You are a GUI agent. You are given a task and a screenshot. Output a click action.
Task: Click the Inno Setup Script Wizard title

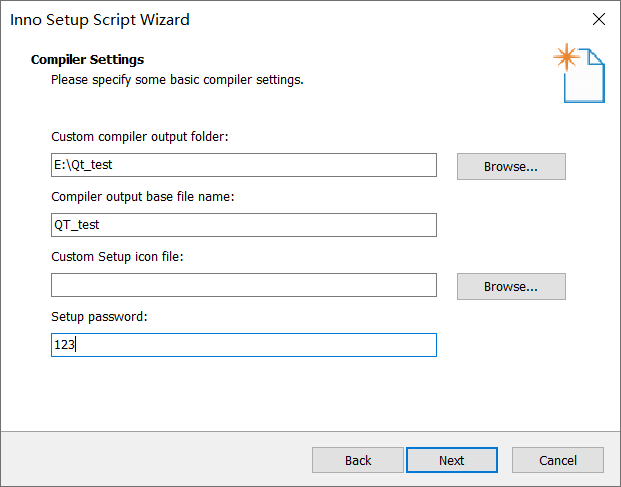[x=100, y=20]
